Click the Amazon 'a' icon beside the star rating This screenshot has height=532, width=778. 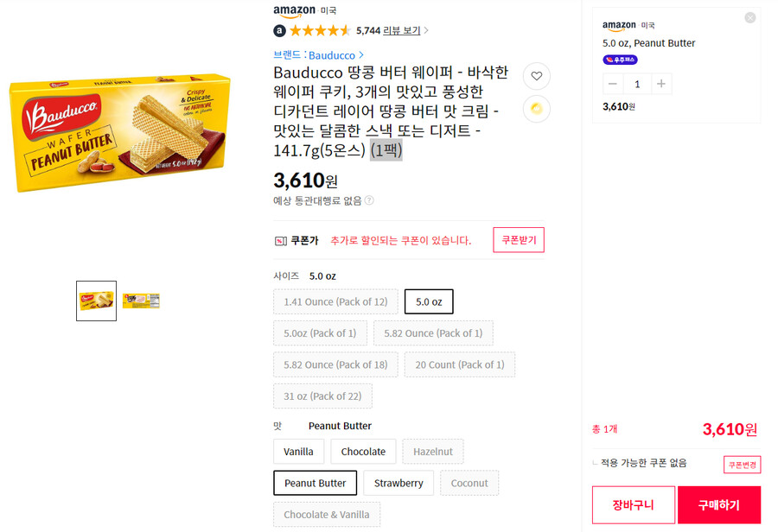(279, 29)
